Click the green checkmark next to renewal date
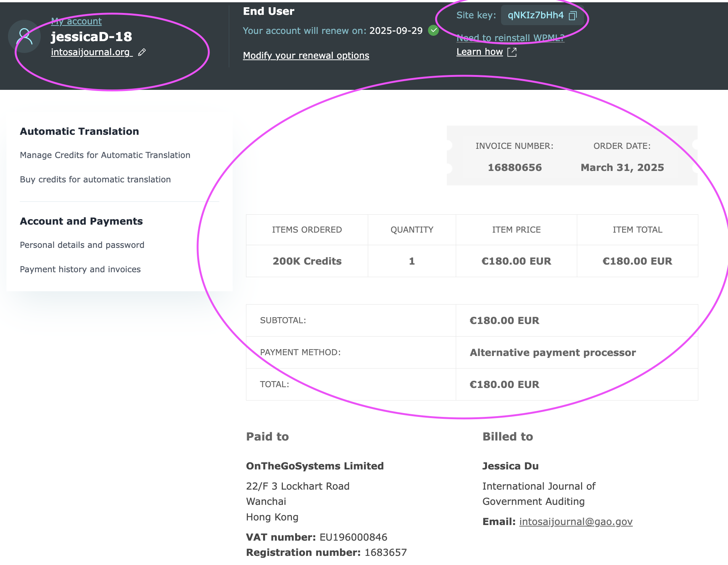The height and width of the screenshot is (565, 728). [x=433, y=30]
